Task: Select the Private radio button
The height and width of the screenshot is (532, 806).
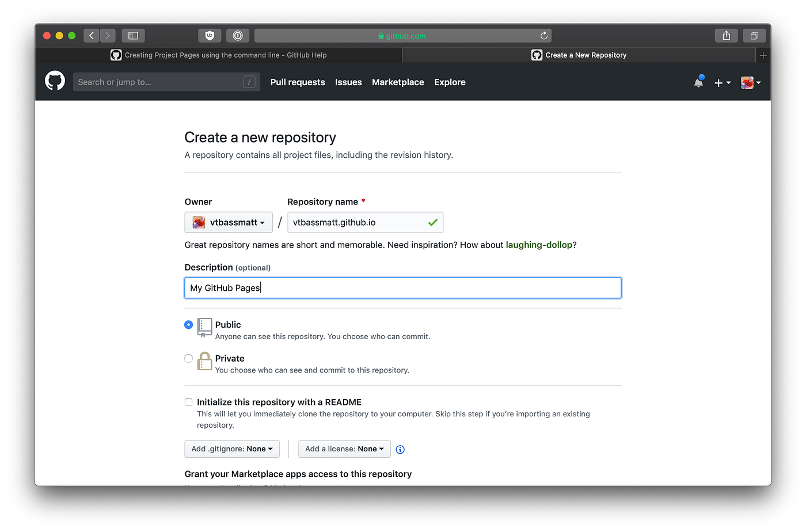Action: tap(188, 358)
